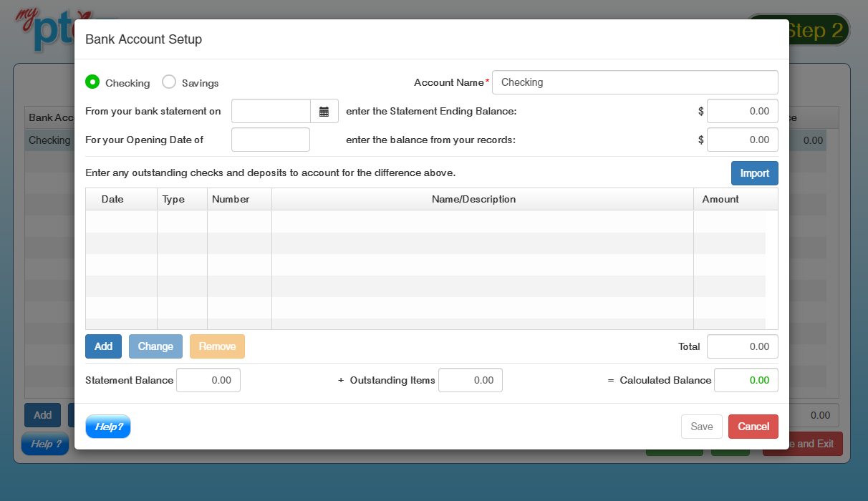This screenshot has width=868, height=501.
Task: Click the Save button
Action: (701, 427)
